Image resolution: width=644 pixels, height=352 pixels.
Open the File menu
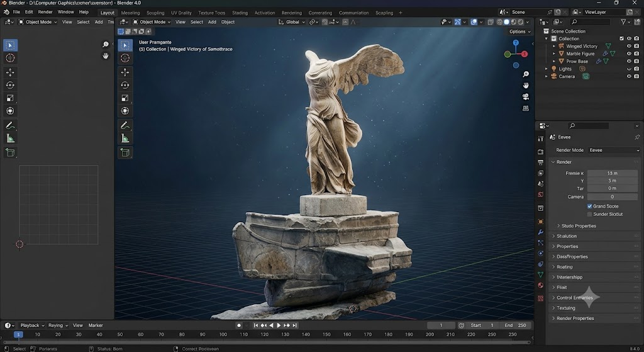tap(16, 12)
